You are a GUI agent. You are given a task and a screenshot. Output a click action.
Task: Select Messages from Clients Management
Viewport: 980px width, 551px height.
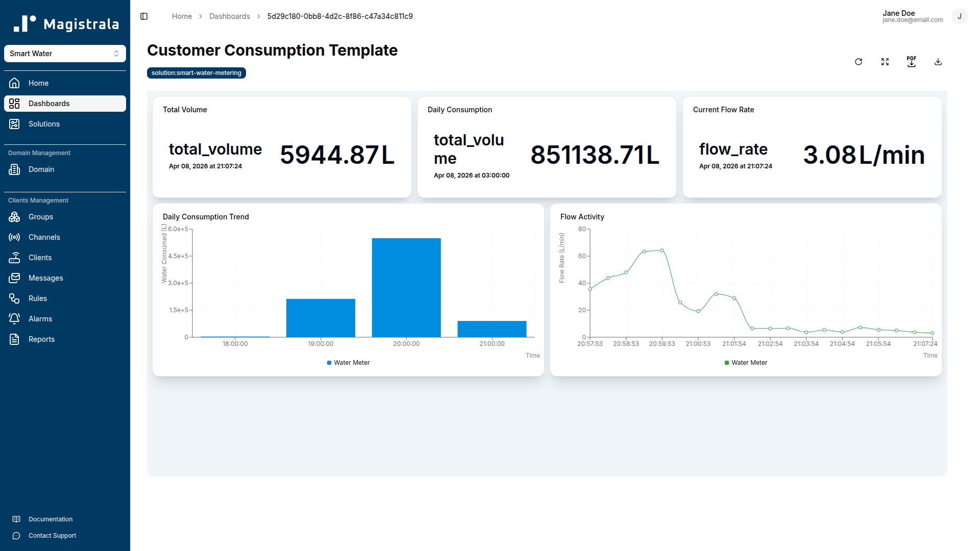[x=45, y=278]
